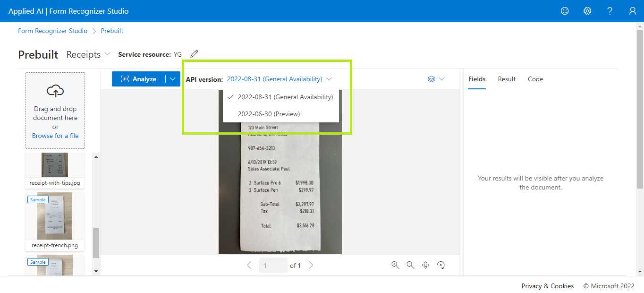Open the Privacy & Cookies link
Image resolution: width=644 pixels, height=293 pixels.
coord(547,286)
